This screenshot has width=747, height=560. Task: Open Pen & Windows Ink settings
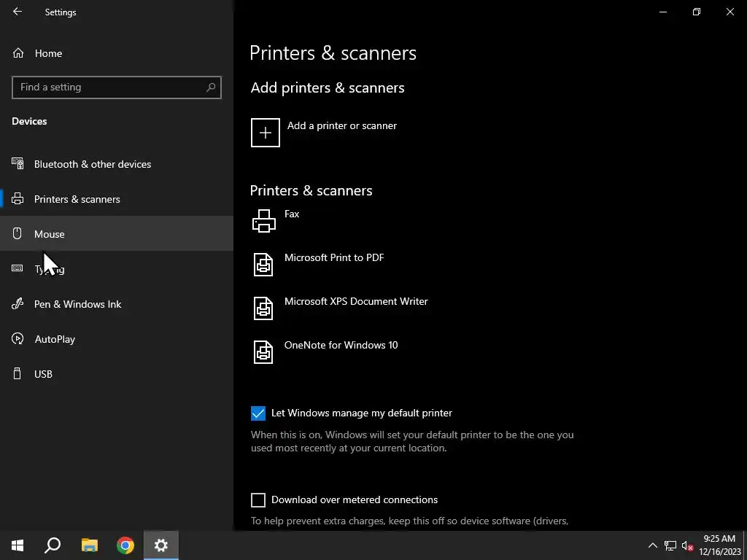(117, 304)
